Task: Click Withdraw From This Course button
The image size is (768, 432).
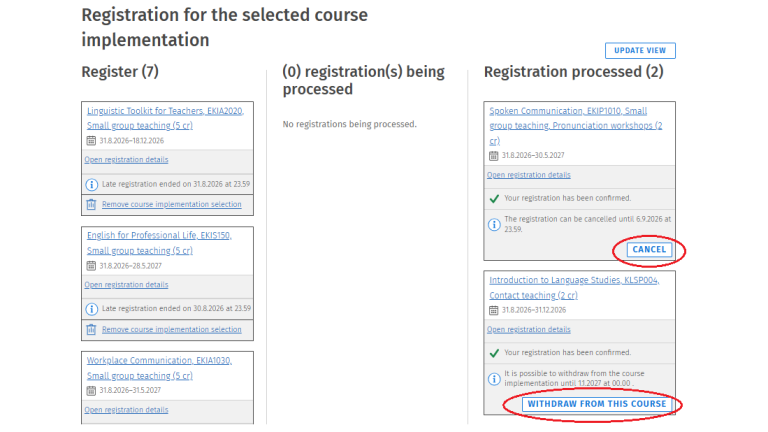Action: click(x=597, y=404)
